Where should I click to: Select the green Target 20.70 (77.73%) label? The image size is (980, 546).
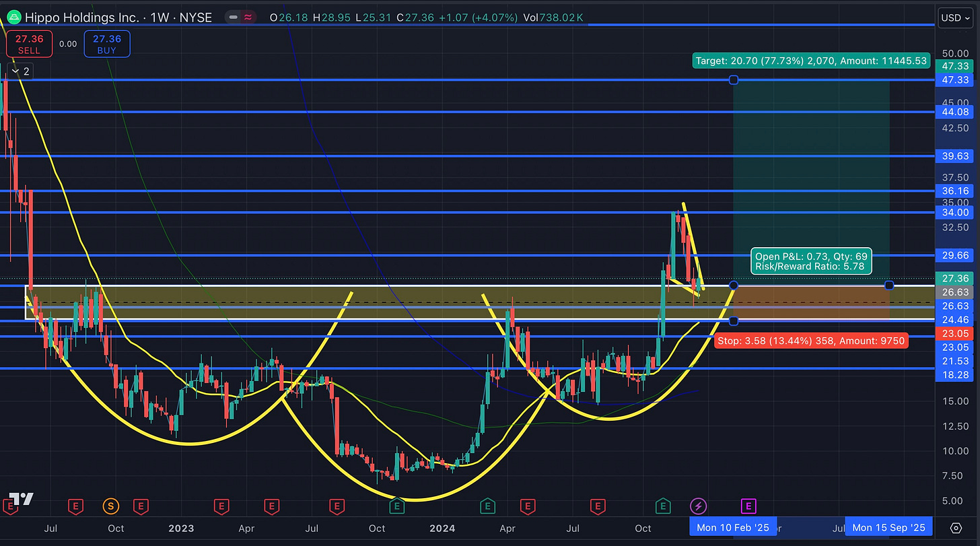(810, 61)
